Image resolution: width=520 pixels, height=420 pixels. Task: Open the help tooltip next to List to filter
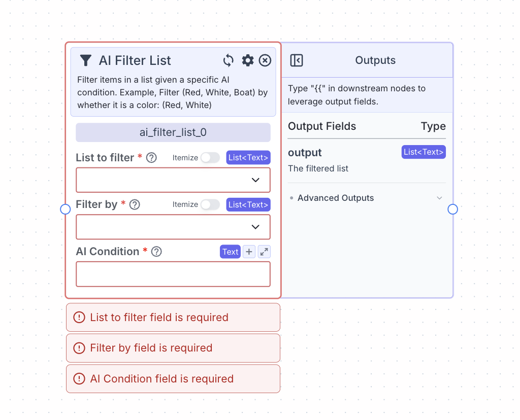pyautogui.click(x=151, y=157)
